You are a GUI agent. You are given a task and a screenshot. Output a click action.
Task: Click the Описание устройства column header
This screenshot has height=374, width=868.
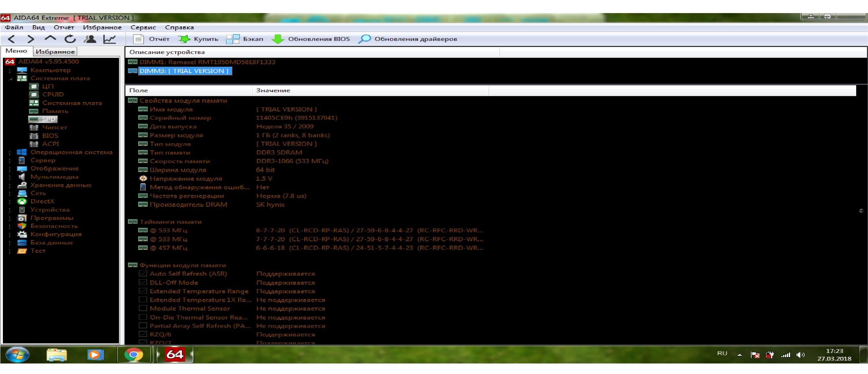point(312,52)
